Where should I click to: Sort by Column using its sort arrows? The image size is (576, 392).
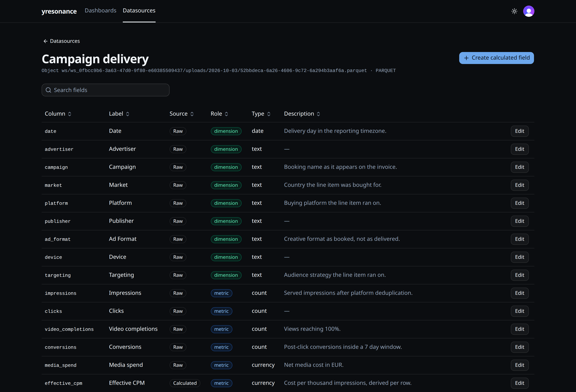point(70,114)
